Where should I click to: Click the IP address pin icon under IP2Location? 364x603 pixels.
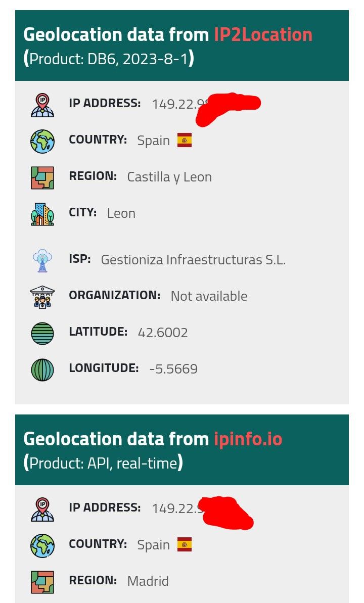point(42,105)
